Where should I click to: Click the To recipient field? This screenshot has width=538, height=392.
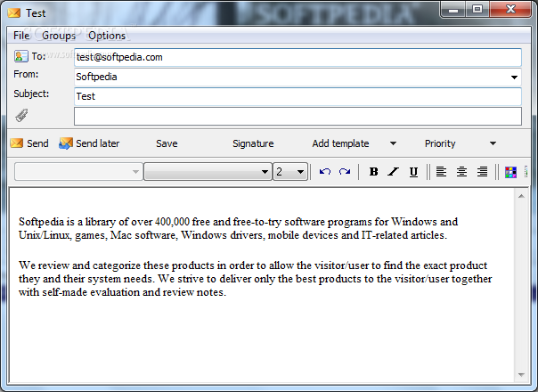tap(298, 57)
